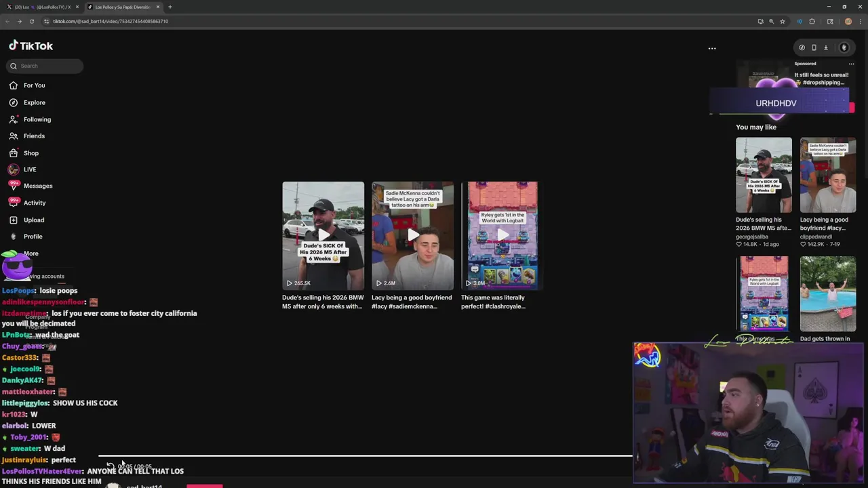The image size is (868, 488).
Task: Open the browser Extensions puzzle icon
Action: pyautogui.click(x=812, y=21)
